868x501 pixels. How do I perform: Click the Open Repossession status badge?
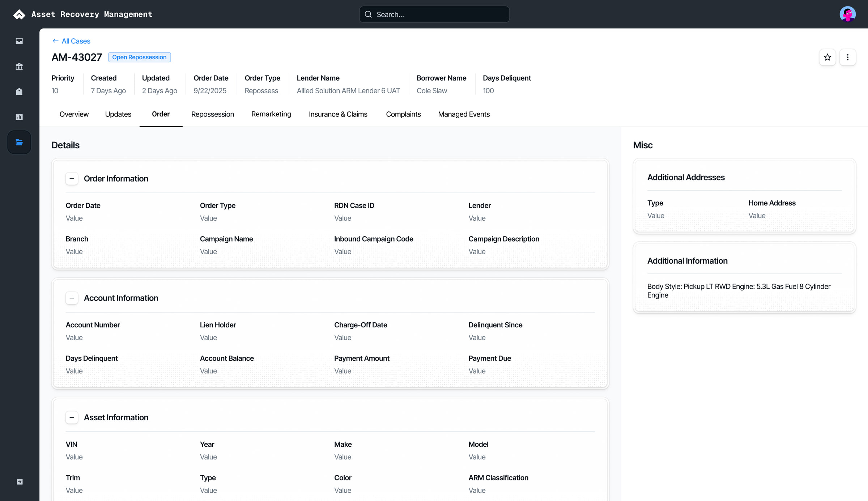(x=139, y=57)
